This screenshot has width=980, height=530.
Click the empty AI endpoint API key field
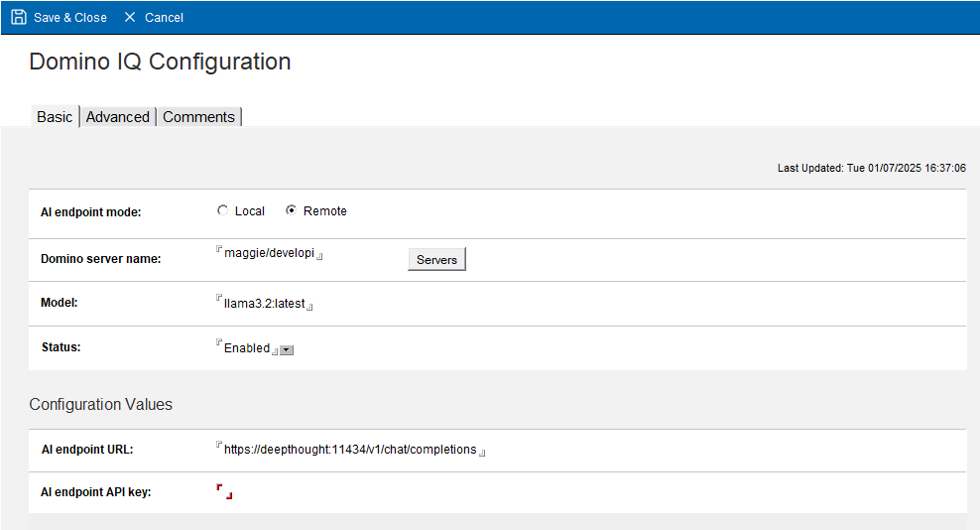click(224, 491)
